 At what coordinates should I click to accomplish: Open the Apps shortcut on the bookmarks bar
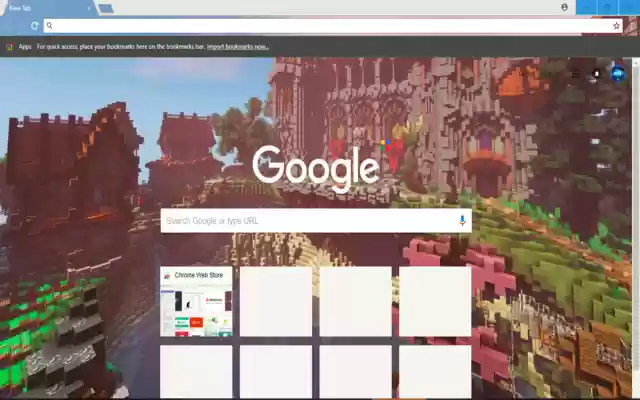19,47
